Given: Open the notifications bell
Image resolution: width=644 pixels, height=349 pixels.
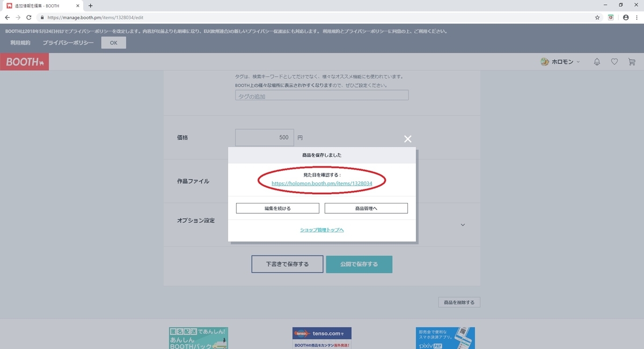Looking at the screenshot, I should tap(597, 62).
